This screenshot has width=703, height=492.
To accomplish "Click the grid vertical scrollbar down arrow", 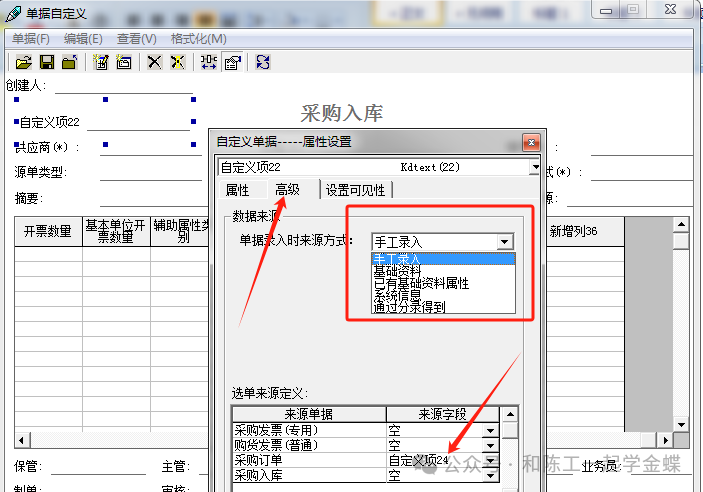I will tap(681, 425).
